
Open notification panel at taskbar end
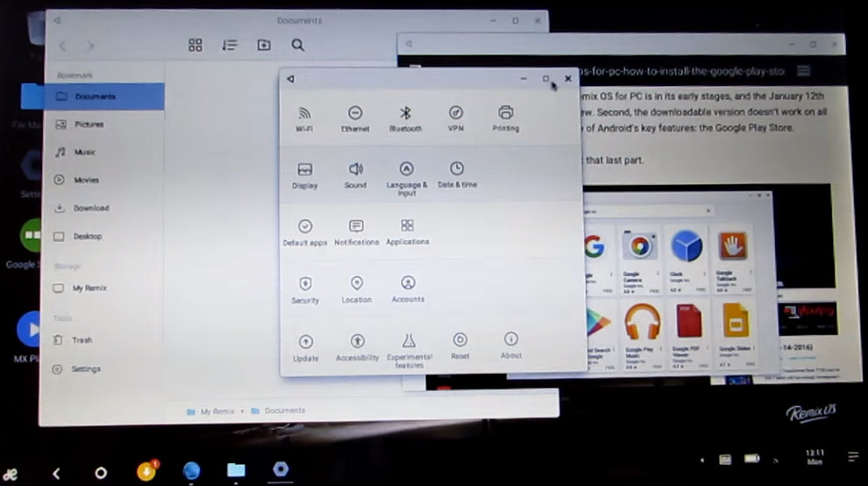[853, 457]
